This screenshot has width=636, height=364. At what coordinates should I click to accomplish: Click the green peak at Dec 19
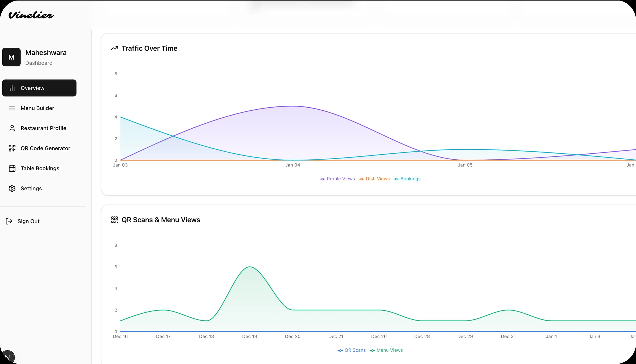(250, 267)
